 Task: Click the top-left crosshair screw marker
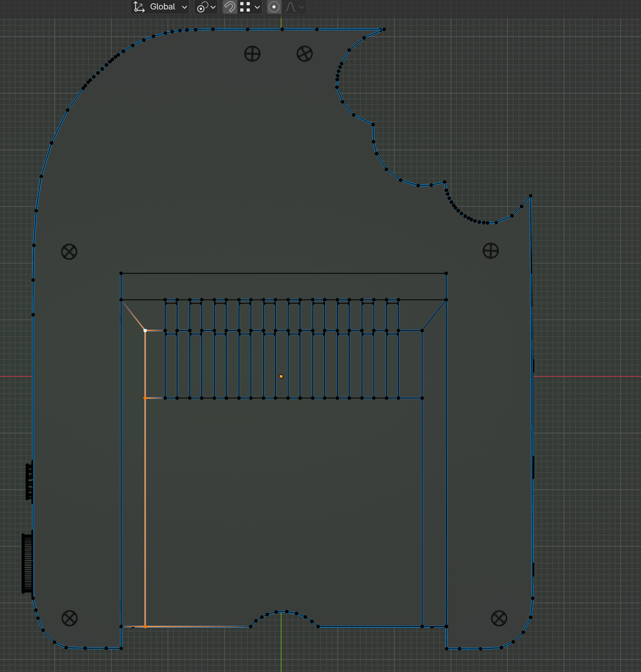point(252,54)
